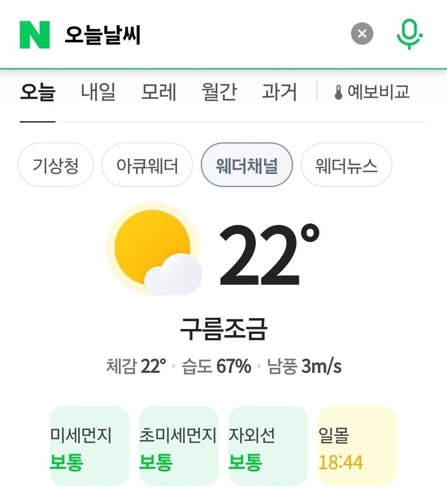Select 기상청 as the weather provider

click(x=55, y=165)
